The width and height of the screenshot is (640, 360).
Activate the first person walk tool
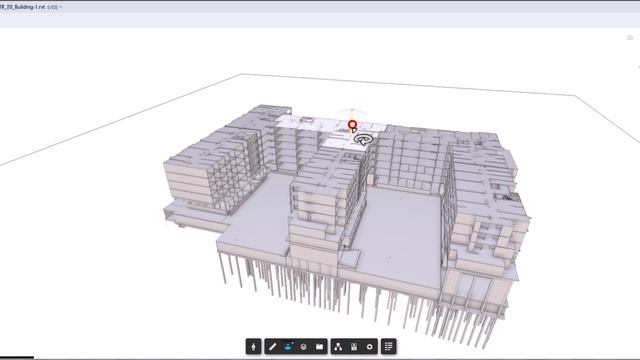coord(253,347)
